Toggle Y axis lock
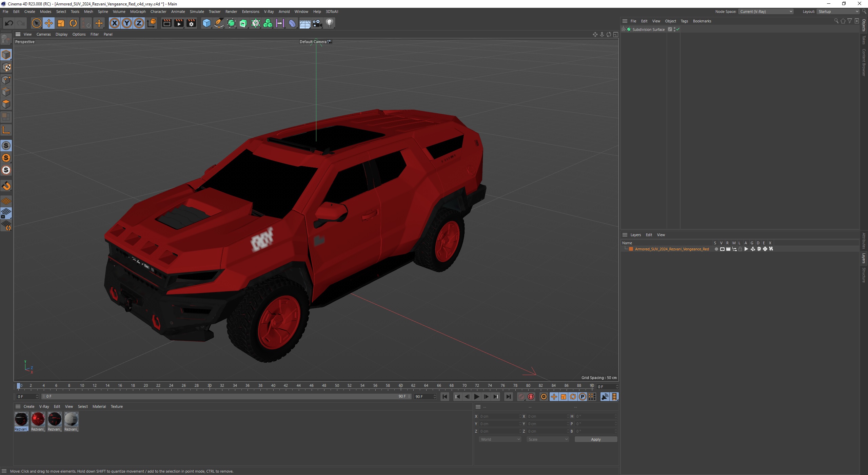Viewport: 868px width, 475px height. click(x=127, y=23)
